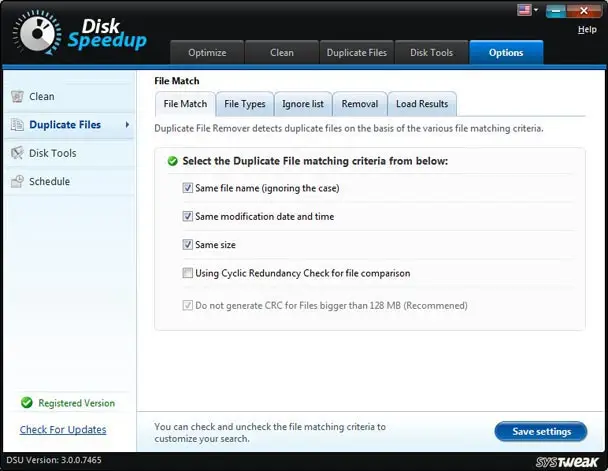The width and height of the screenshot is (608, 471).
Task: Open the Removal sub-tab
Action: (360, 104)
